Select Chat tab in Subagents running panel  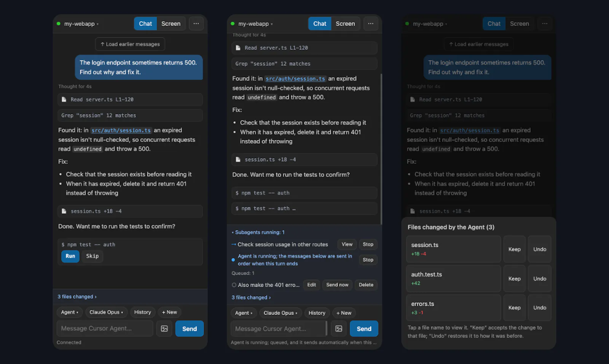coord(320,24)
